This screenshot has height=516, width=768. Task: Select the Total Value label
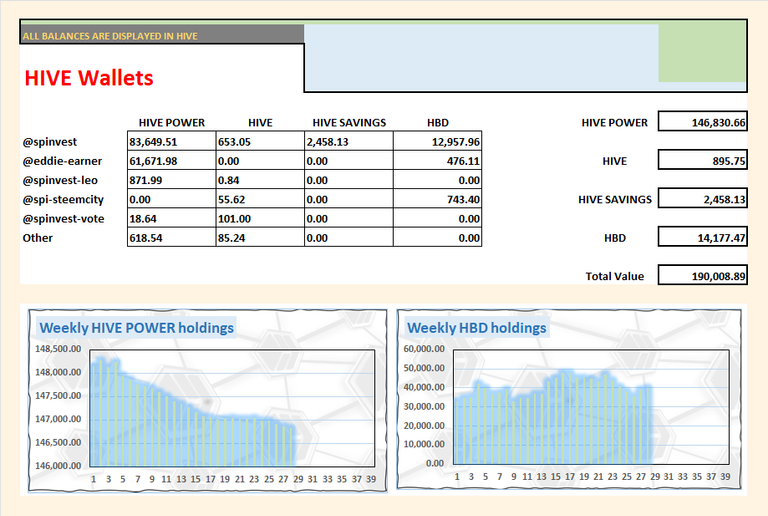tap(615, 276)
